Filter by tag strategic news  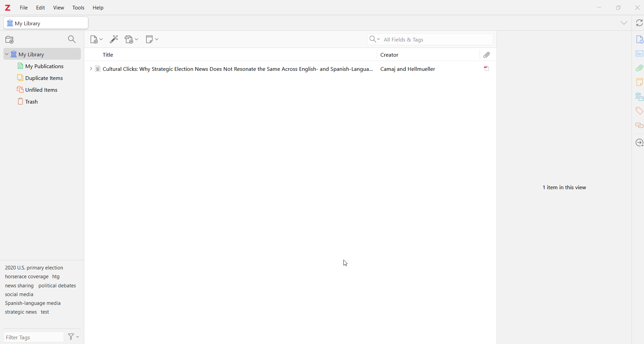(x=21, y=312)
